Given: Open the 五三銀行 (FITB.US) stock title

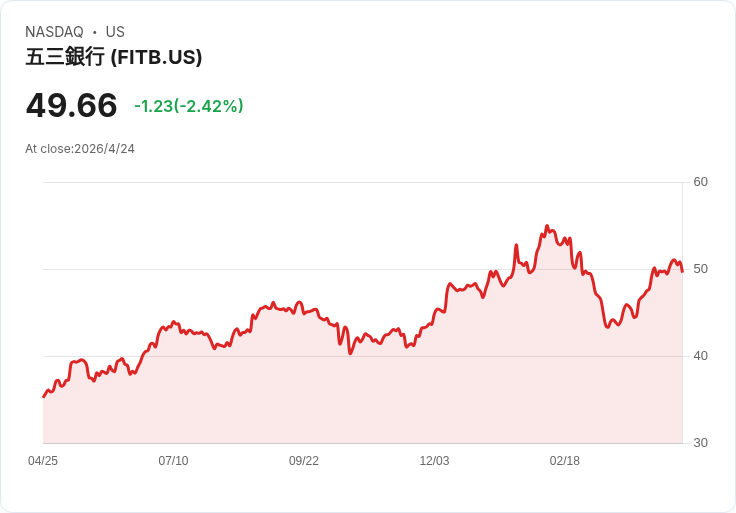Looking at the screenshot, I should click(114, 57).
